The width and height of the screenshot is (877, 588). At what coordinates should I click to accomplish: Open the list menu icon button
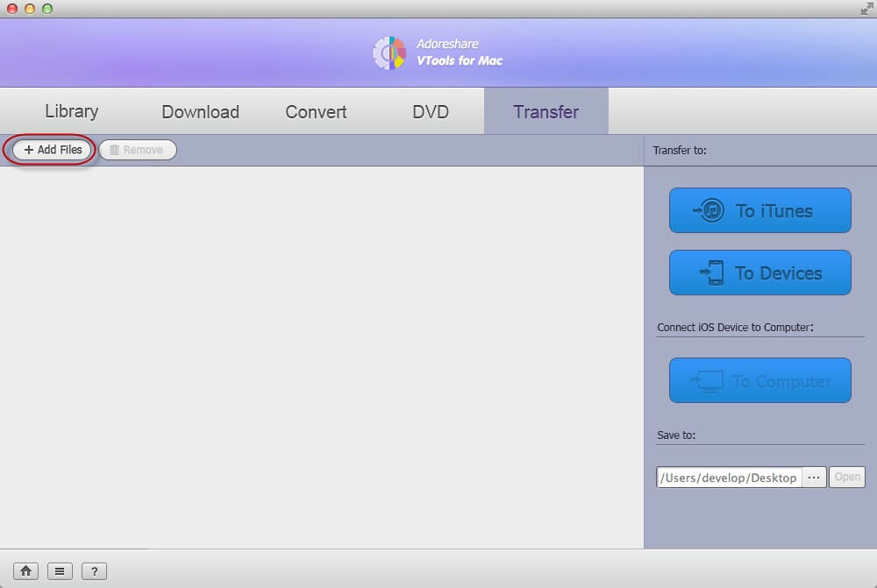(60, 571)
